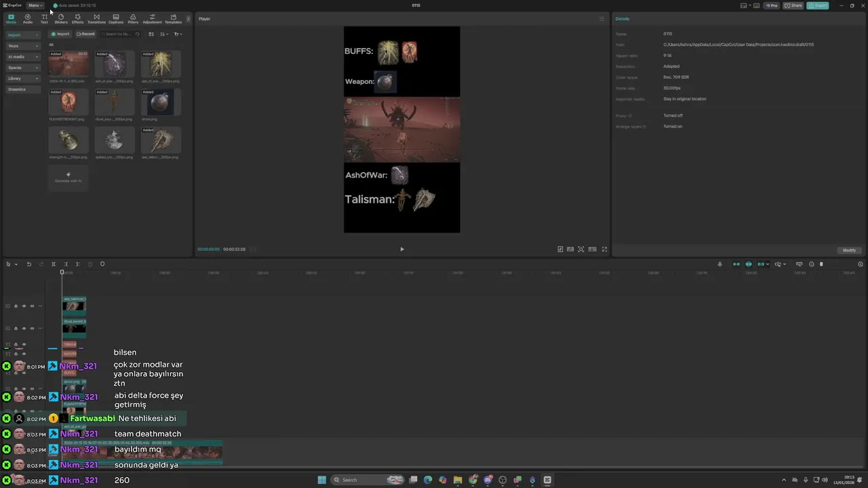Expand the Library section

(x=24, y=78)
